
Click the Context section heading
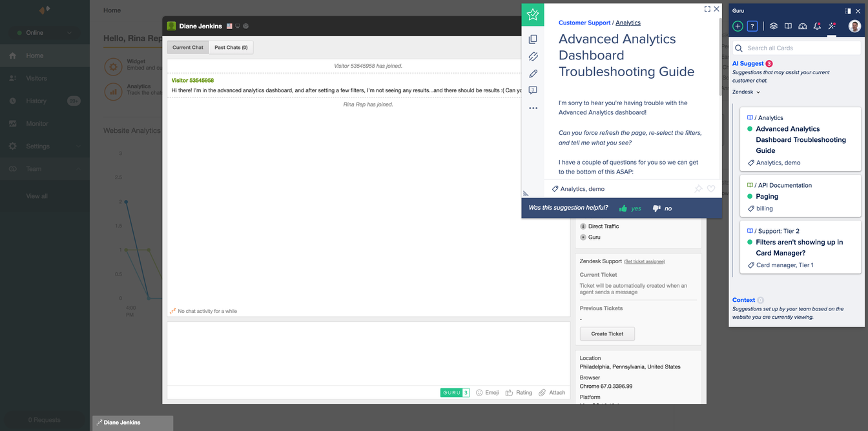743,300
